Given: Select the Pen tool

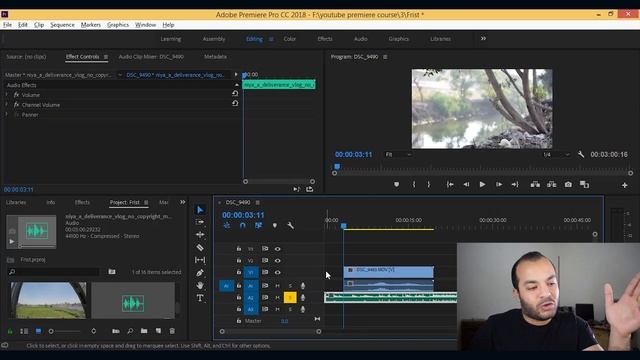Looking at the screenshot, I should [x=200, y=273].
